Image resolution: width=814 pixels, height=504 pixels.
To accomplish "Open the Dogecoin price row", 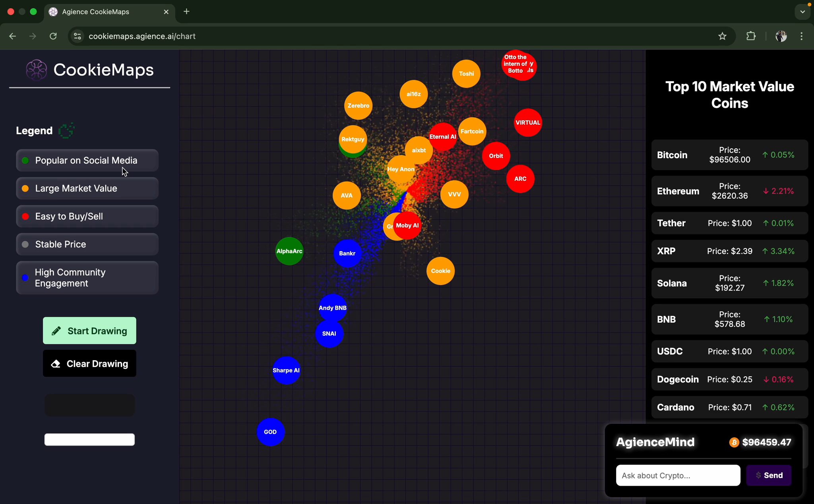I will pos(730,379).
